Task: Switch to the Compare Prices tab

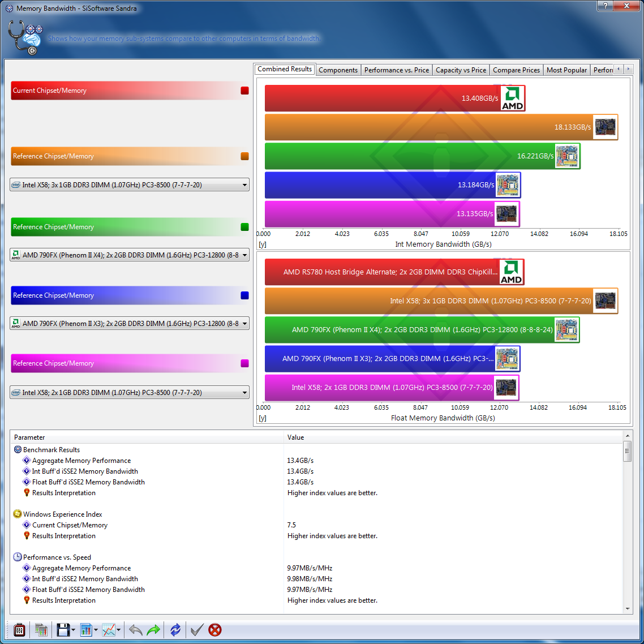Action: [x=516, y=70]
